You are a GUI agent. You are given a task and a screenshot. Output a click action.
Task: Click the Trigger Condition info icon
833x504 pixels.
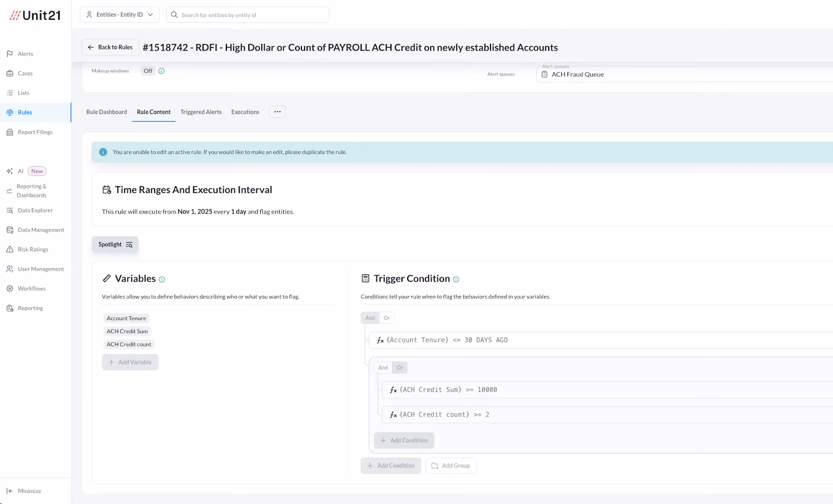pos(456,280)
